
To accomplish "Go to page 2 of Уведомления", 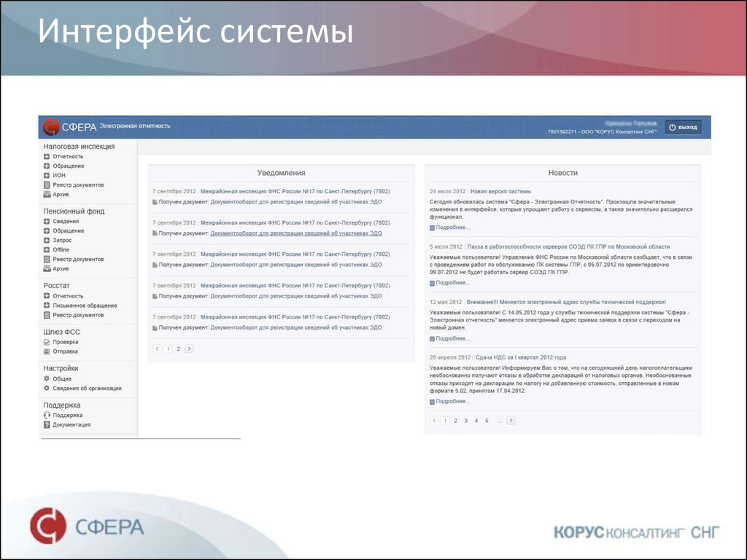I will [177, 349].
